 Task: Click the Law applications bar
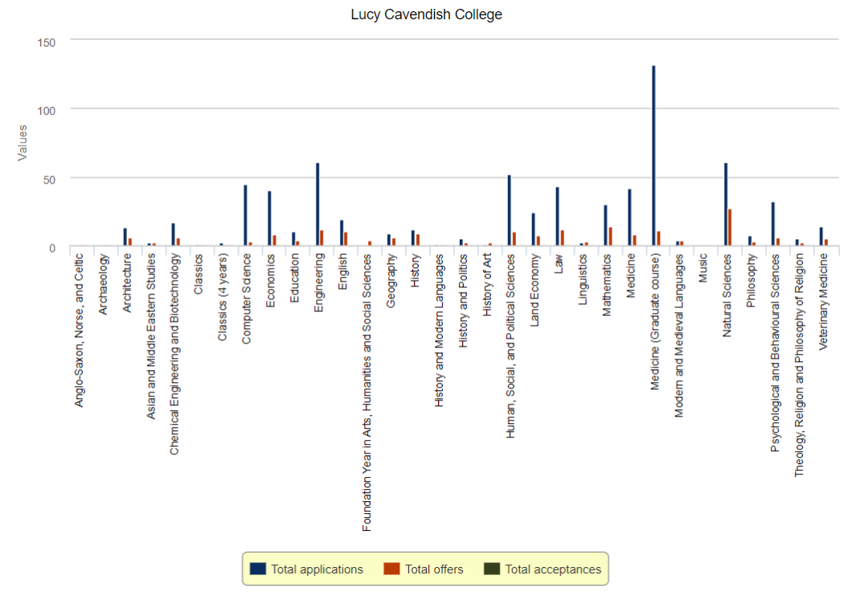pyautogui.click(x=558, y=216)
